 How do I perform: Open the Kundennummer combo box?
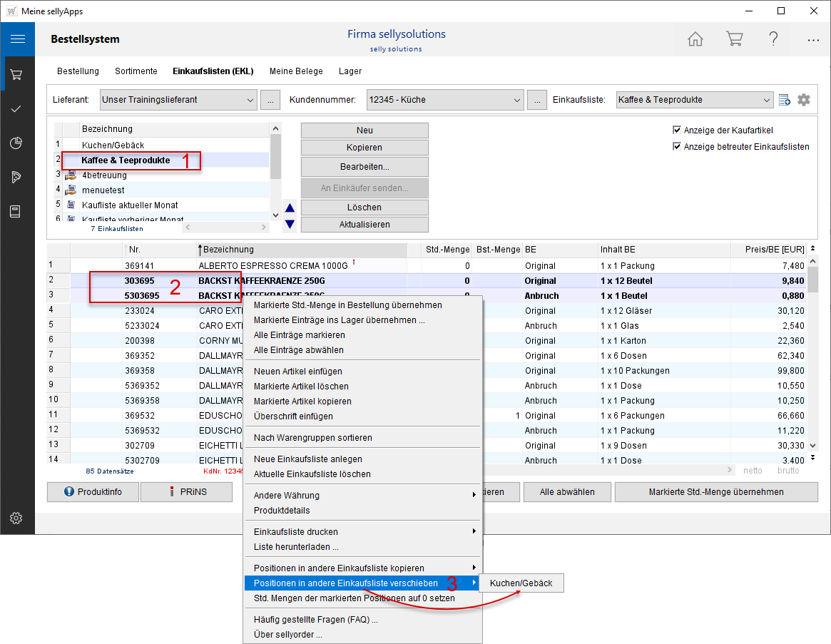(516, 100)
